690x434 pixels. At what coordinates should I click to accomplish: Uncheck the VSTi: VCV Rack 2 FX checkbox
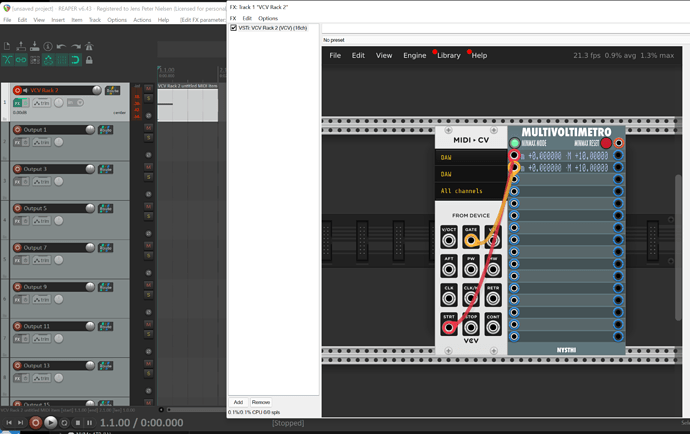[234, 28]
